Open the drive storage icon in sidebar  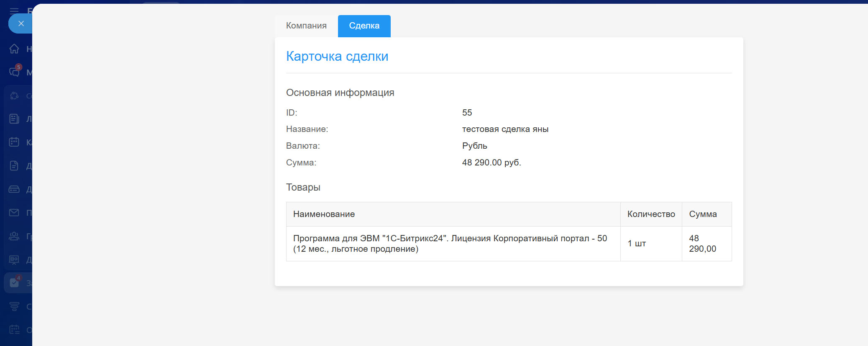point(14,189)
